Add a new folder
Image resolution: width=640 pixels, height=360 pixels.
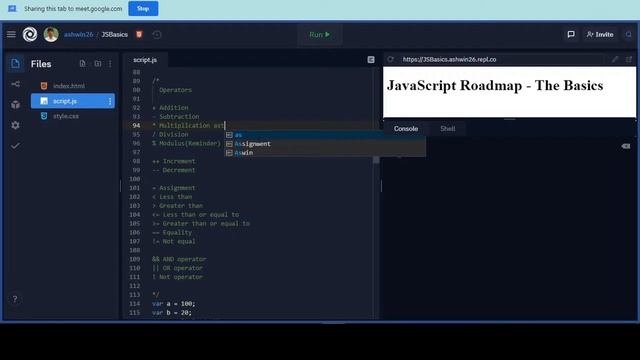[x=98, y=64]
